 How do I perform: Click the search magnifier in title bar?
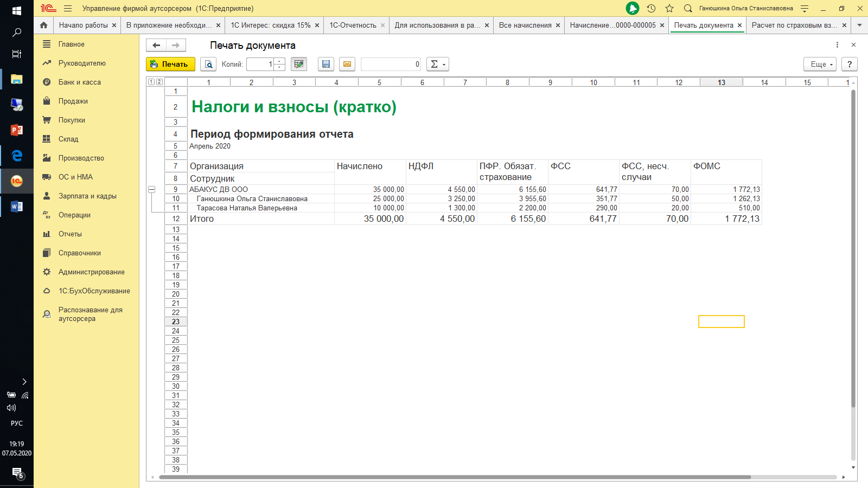688,8
